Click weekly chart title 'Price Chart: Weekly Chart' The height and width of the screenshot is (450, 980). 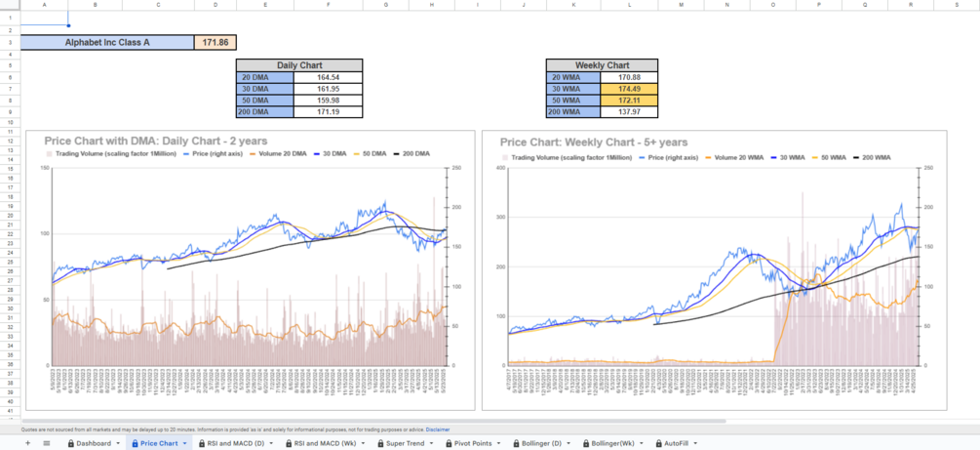coord(594,143)
